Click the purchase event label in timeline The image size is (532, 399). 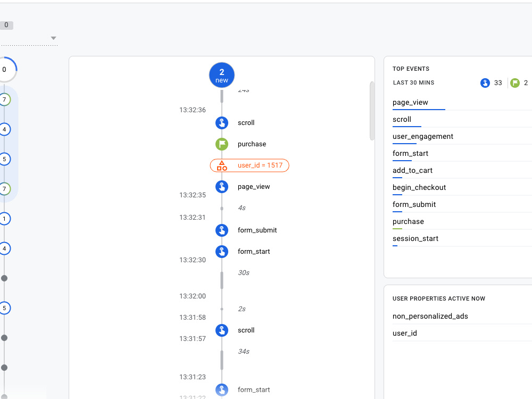[252, 144]
